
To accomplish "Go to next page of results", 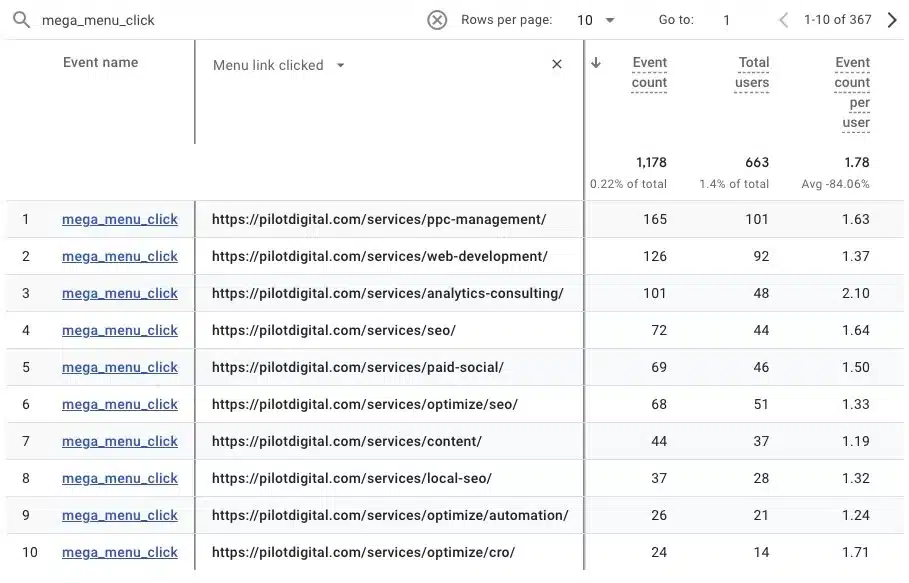I will click(891, 20).
